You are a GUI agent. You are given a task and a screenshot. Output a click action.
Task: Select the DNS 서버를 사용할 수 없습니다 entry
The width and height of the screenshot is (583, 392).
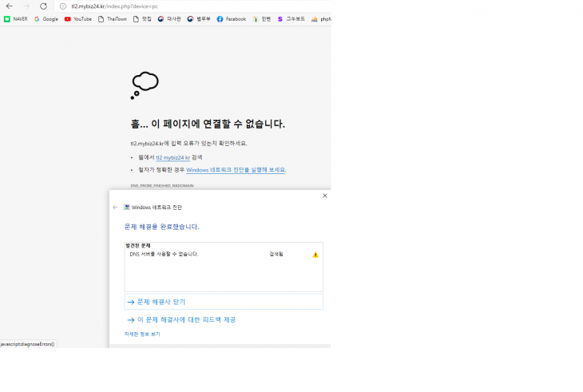(164, 254)
